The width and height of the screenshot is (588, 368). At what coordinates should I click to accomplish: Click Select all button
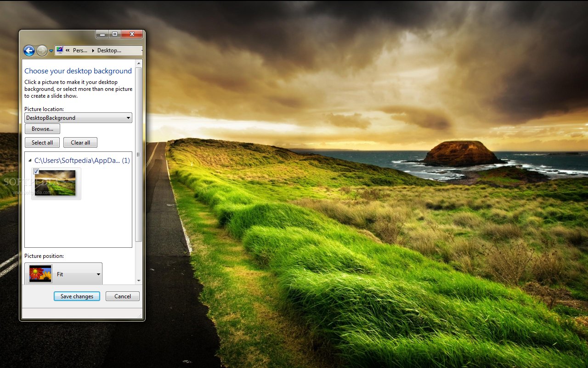[x=42, y=143]
